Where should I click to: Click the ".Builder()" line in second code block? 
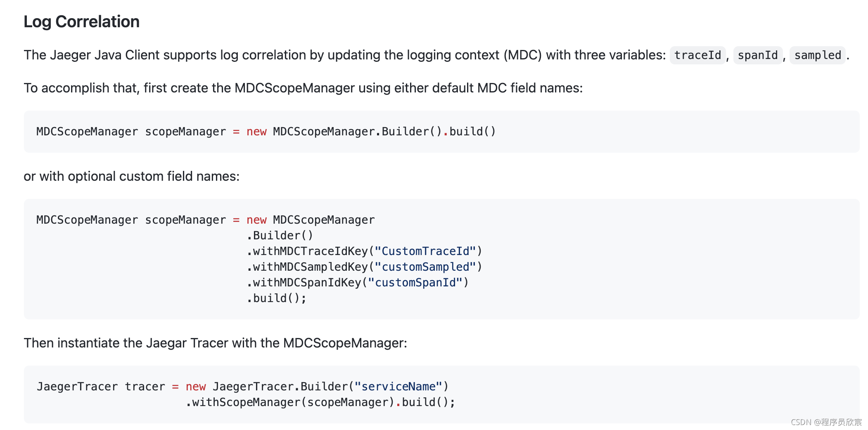click(x=280, y=236)
